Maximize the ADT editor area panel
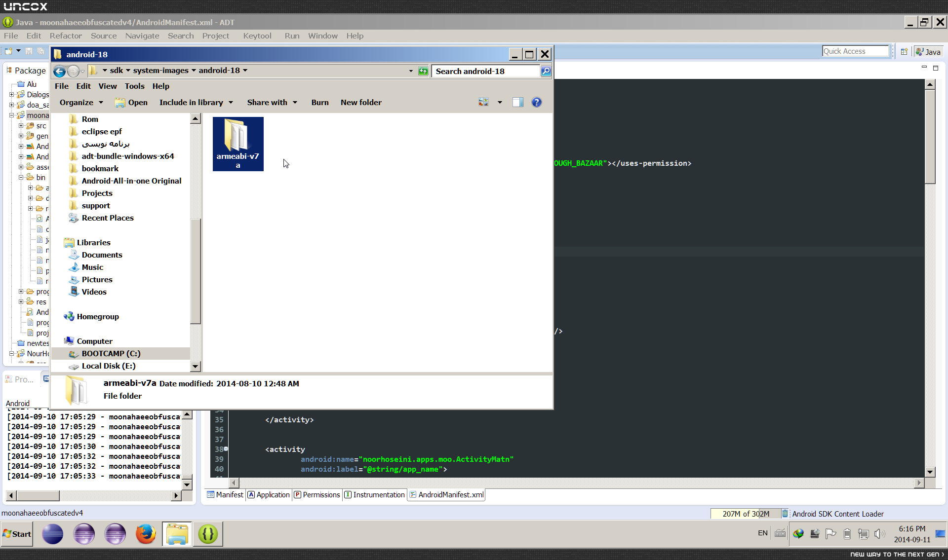Screen dimensions: 948x560 tap(936, 68)
